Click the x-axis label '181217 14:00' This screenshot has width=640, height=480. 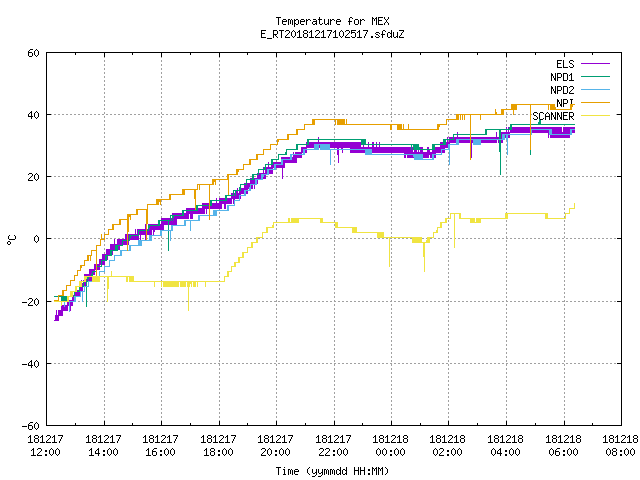click(x=103, y=446)
